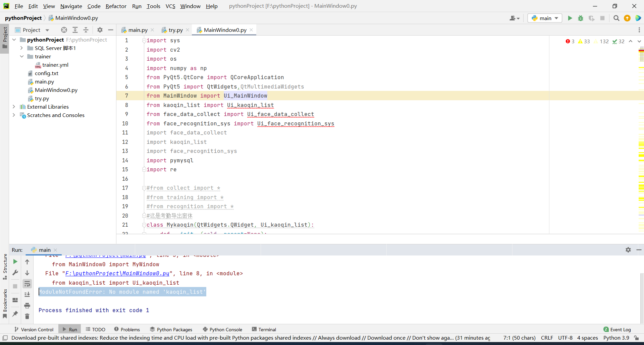
Task: Print the Run console output
Action: (27, 305)
